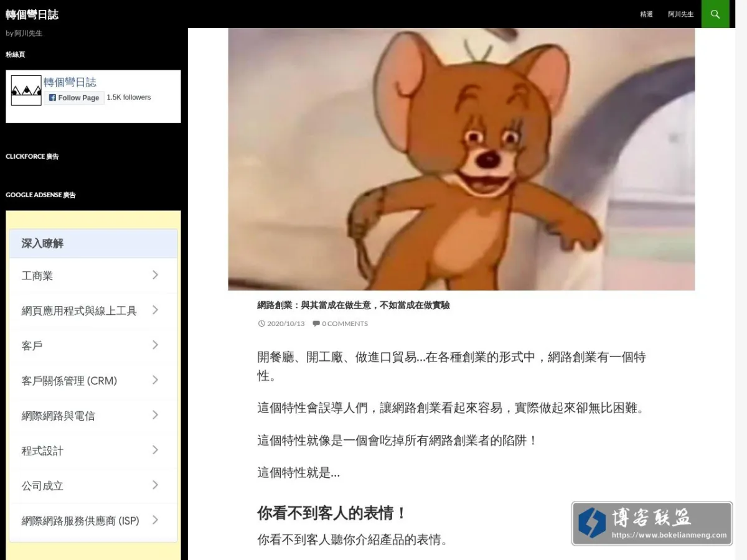747x560 pixels.
Task: Open the article title 網路創業 link
Action: pos(354,305)
